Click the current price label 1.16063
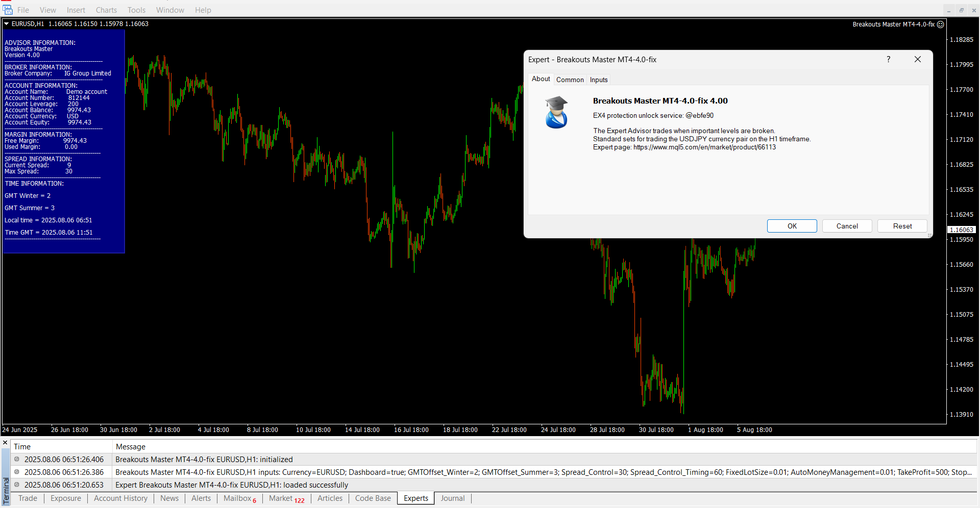Screen dimensions: 980x508 (962, 230)
